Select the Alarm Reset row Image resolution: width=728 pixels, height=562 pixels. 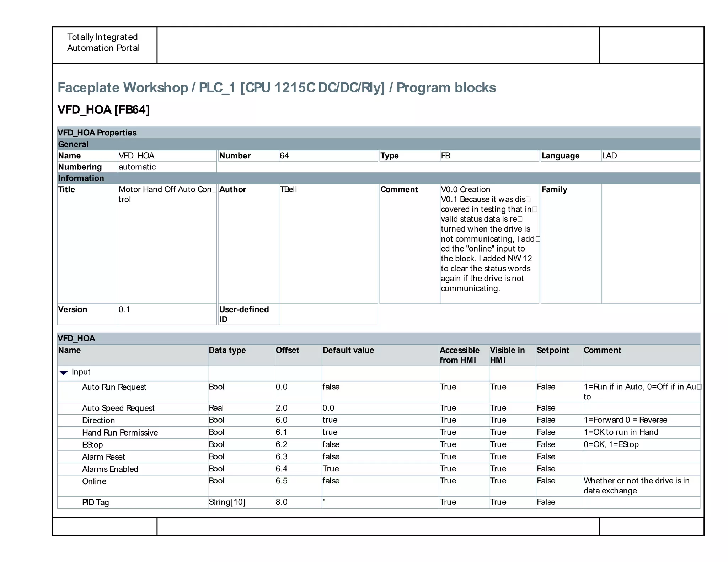pyautogui.click(x=103, y=457)
